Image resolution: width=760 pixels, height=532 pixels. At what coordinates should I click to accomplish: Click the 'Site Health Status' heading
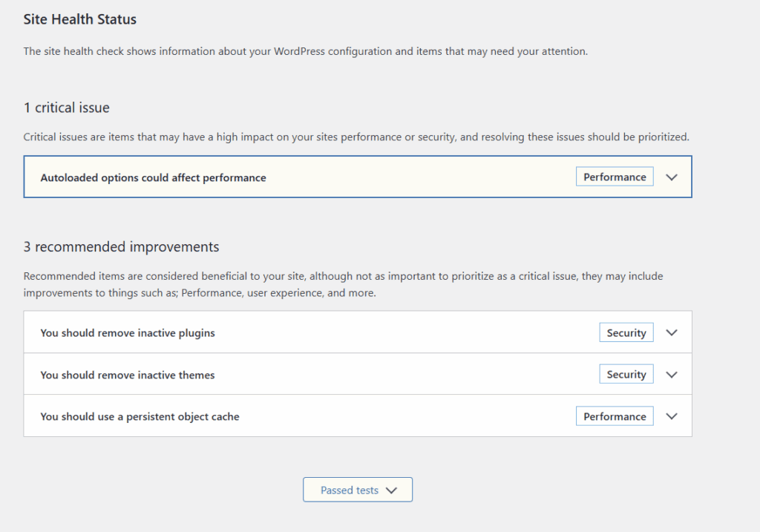80,19
